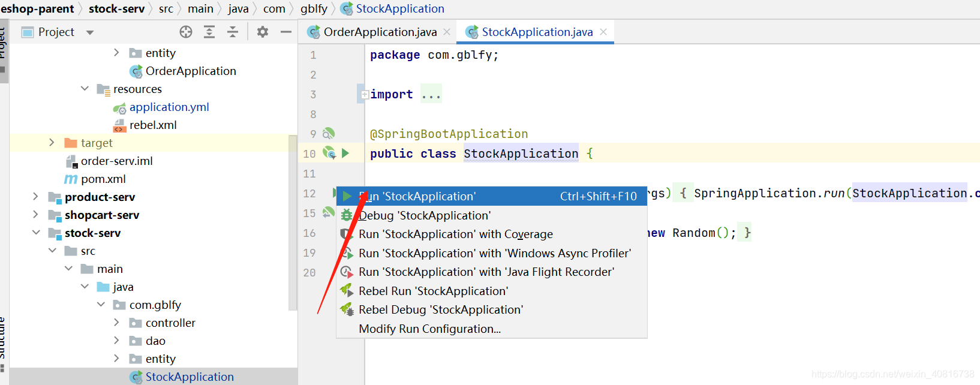The width and height of the screenshot is (980, 385).
Task: Expand the dao package
Action: (116, 341)
